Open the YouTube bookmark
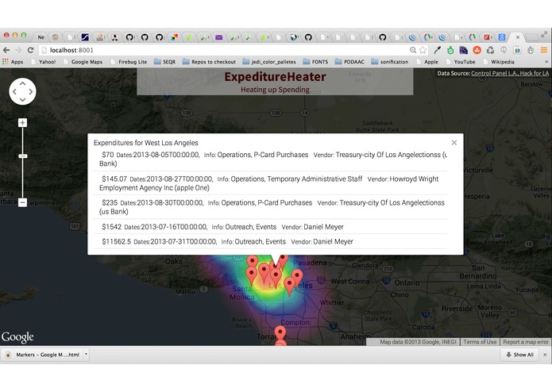Screen dimensions: 552x392 tap(461, 62)
